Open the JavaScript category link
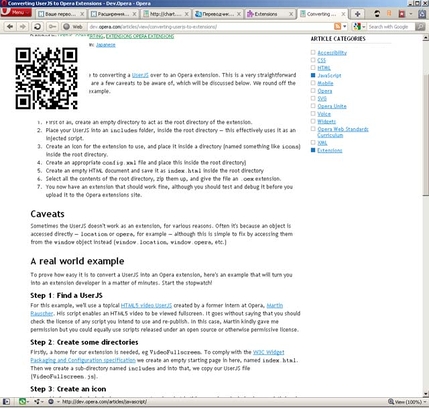The image size is (429, 408). tap(329, 75)
